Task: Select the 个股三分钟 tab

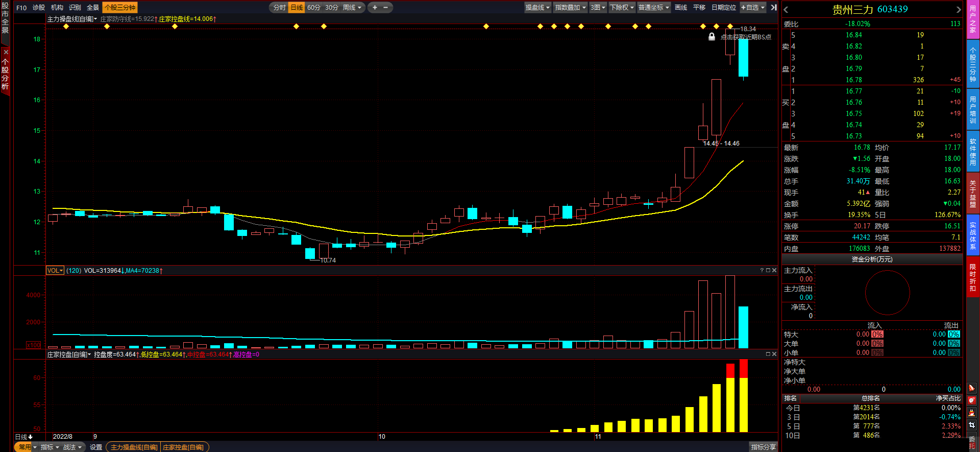Action: coord(120,8)
